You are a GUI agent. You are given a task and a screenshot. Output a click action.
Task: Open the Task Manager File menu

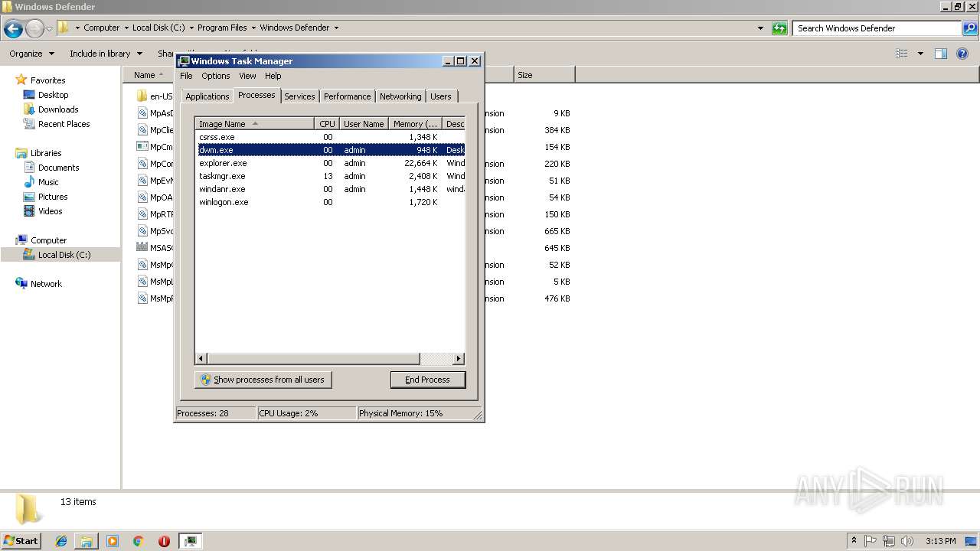point(186,76)
